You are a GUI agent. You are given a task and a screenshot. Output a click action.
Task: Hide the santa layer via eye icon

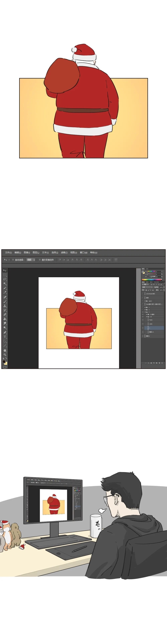pyautogui.click(x=143, y=324)
